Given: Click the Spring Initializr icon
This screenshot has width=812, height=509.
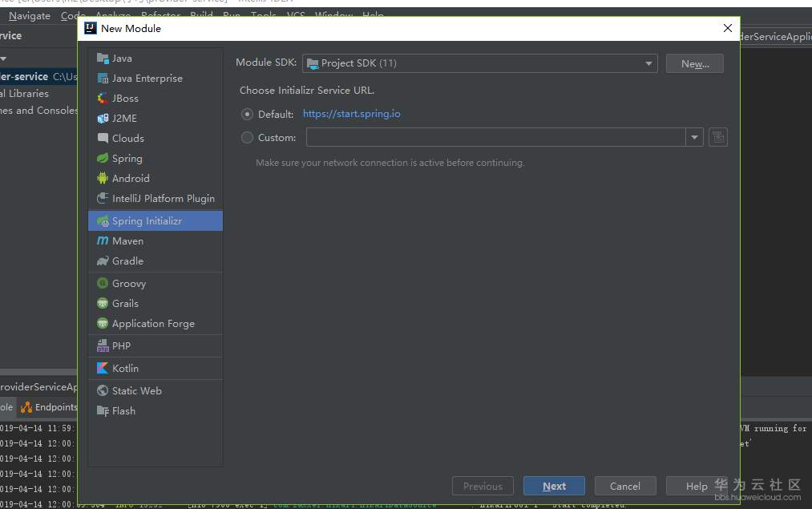Looking at the screenshot, I should pyautogui.click(x=103, y=221).
